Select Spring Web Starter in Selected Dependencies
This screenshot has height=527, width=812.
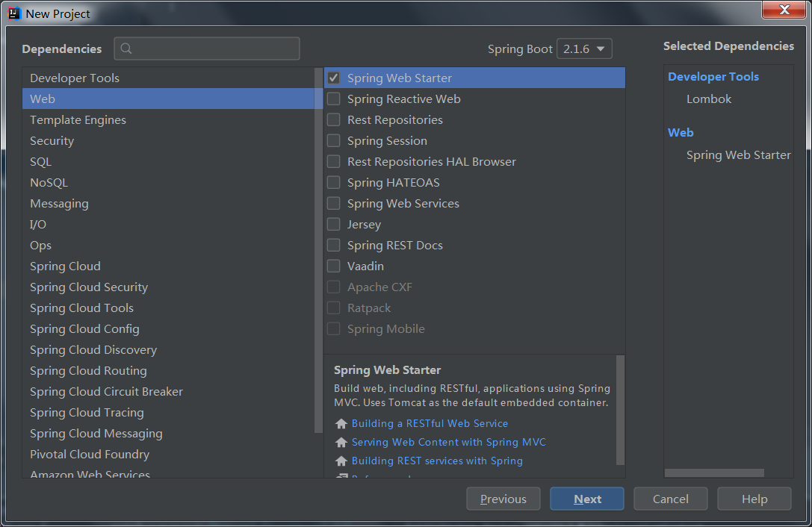(739, 155)
